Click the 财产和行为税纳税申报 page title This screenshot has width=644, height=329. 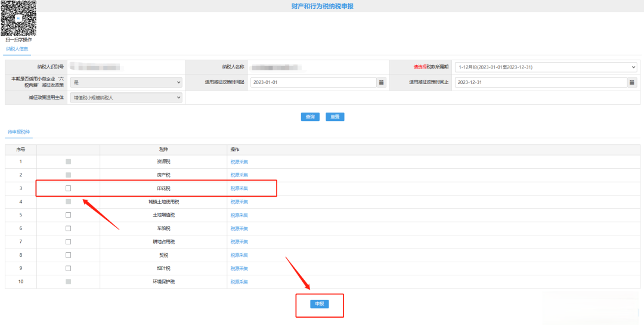[x=322, y=6]
